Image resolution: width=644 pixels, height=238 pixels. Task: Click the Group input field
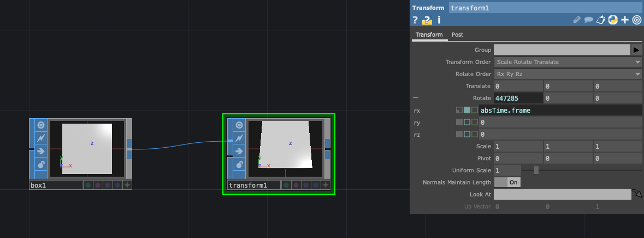click(x=562, y=50)
